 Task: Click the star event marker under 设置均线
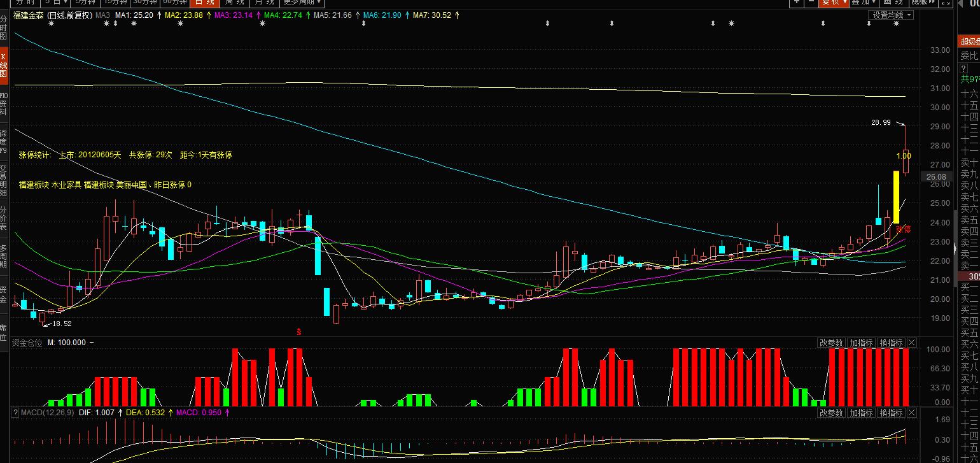[x=897, y=24]
